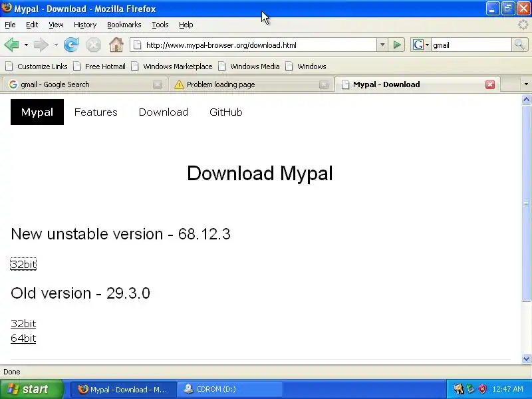The width and height of the screenshot is (532, 399).
Task: Click the page scrollbar up arrow
Action: click(x=526, y=99)
